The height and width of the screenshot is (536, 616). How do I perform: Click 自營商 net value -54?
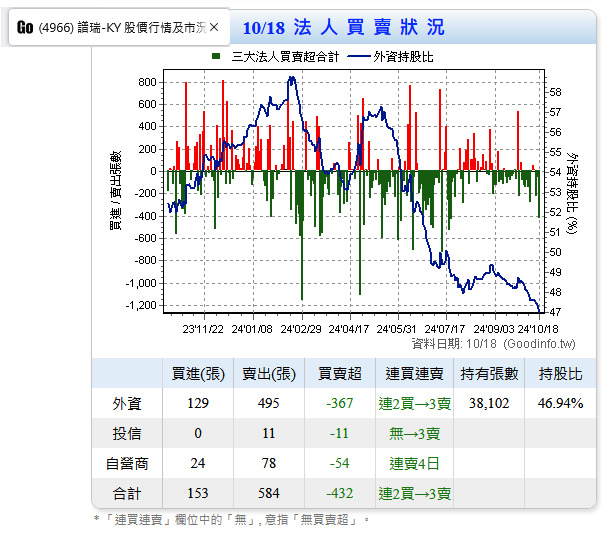tap(339, 463)
